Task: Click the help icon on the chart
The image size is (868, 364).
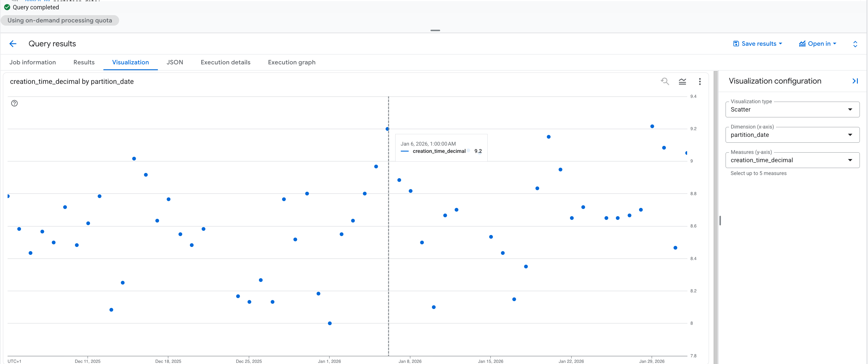Action: [x=15, y=103]
